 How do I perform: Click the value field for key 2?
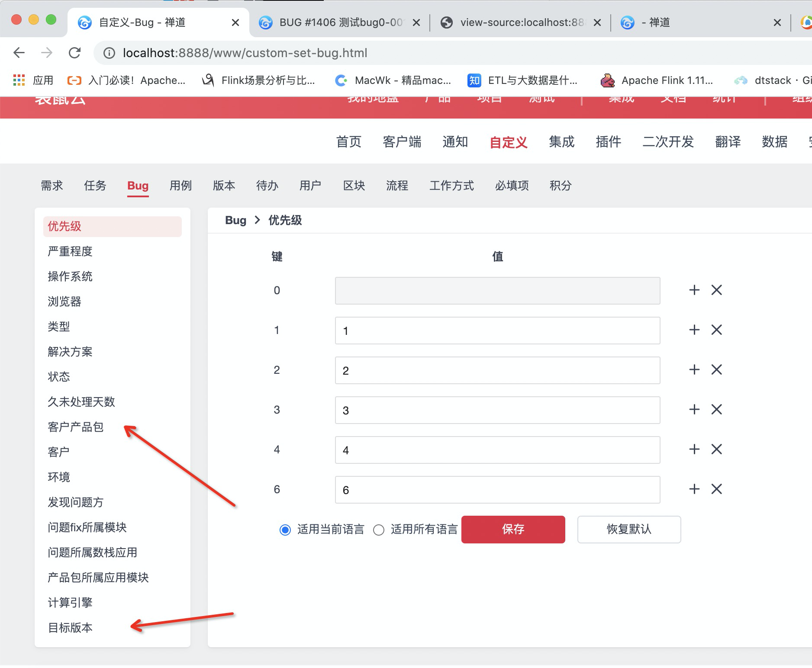click(x=498, y=370)
